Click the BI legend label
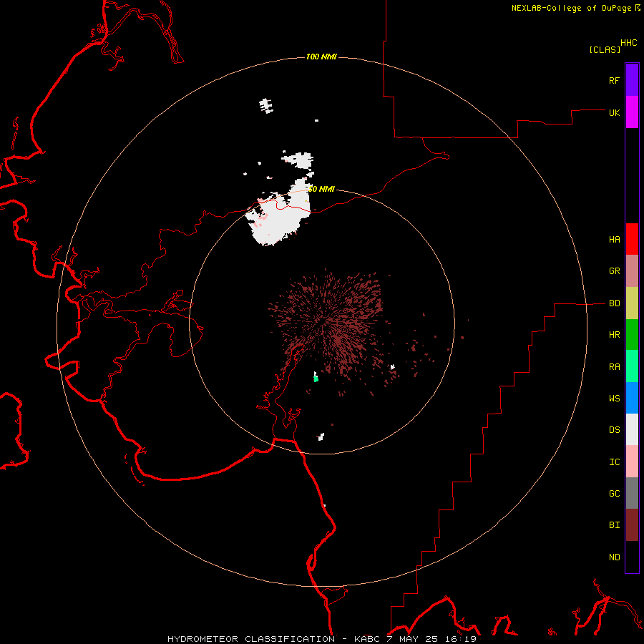 pyautogui.click(x=614, y=525)
